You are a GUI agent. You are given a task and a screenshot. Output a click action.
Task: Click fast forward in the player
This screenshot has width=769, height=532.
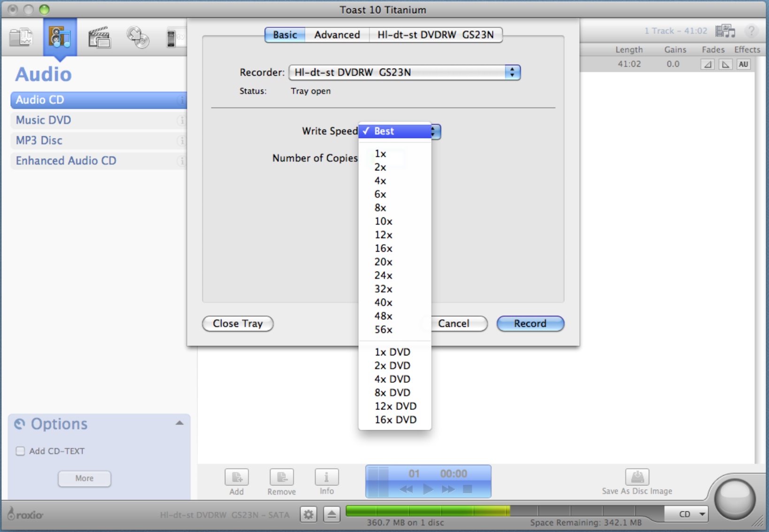[x=448, y=489]
